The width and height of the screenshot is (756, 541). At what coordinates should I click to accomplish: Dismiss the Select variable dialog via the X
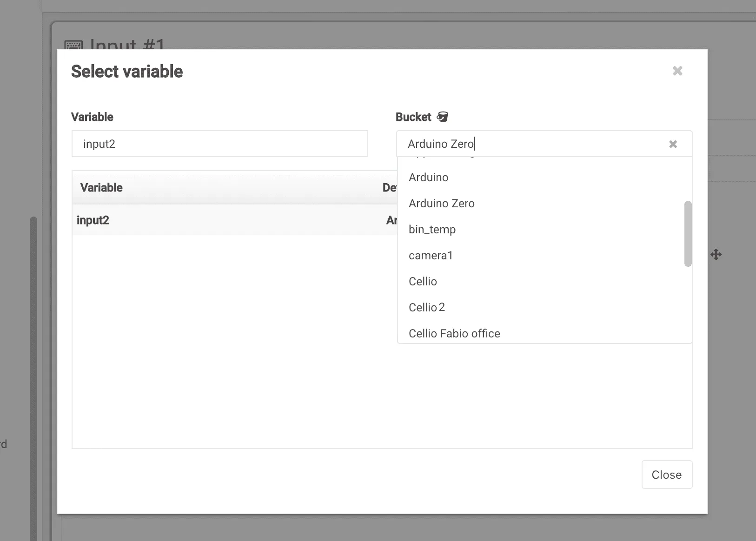(x=677, y=71)
